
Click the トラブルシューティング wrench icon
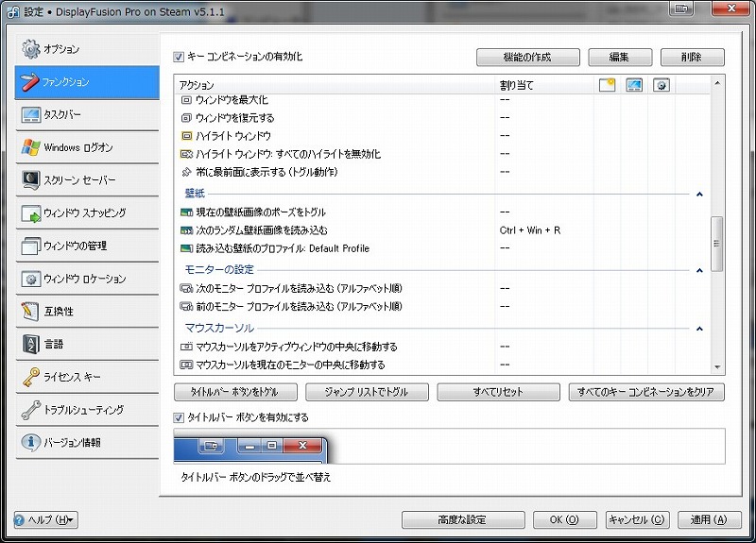click(31, 410)
